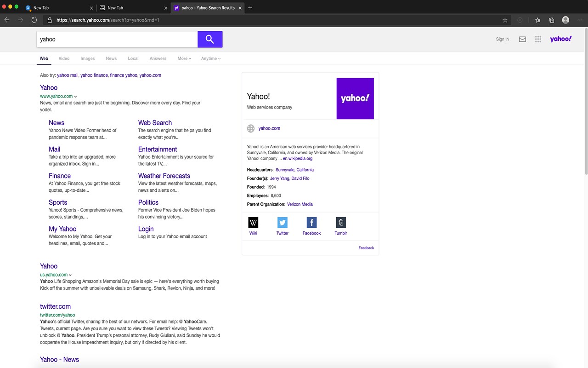Open the en.wikipedia.org link
This screenshot has width=588, height=368.
pos(298,159)
